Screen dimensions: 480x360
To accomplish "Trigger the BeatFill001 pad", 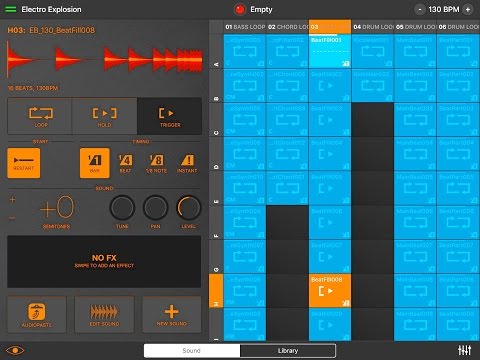I will 330,51.
